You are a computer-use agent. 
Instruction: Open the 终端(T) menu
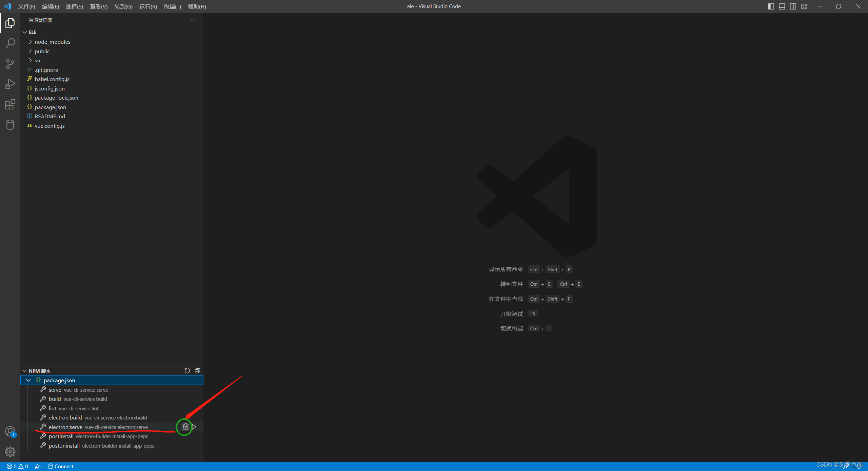tap(172, 6)
